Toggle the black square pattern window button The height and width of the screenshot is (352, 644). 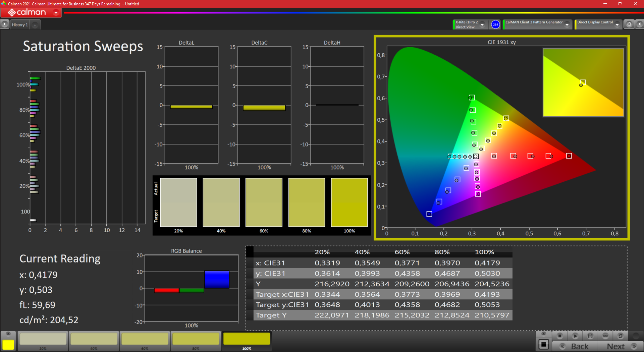pos(544,345)
